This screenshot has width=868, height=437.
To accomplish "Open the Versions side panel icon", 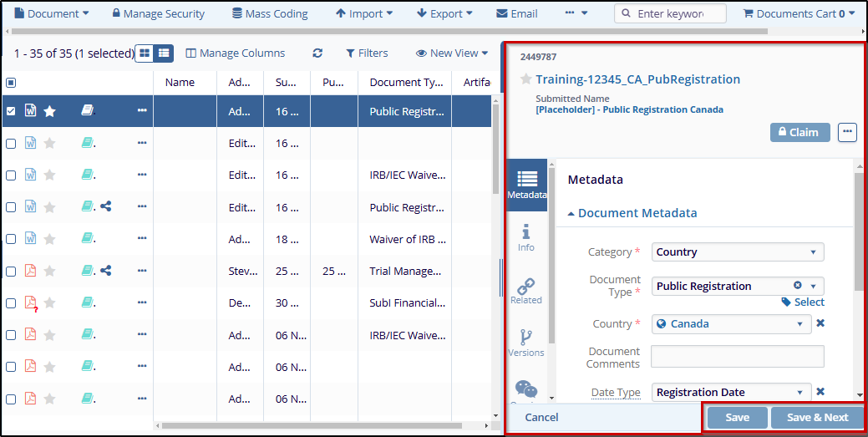I will click(525, 343).
